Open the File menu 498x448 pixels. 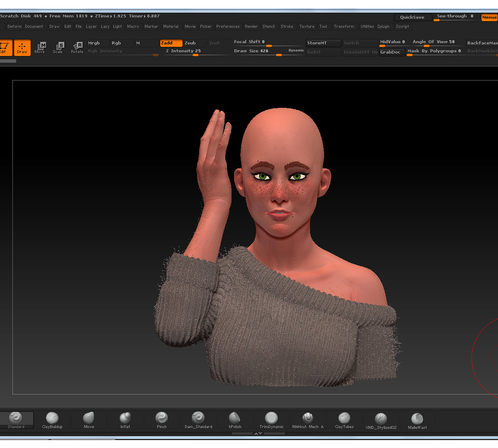(78, 27)
